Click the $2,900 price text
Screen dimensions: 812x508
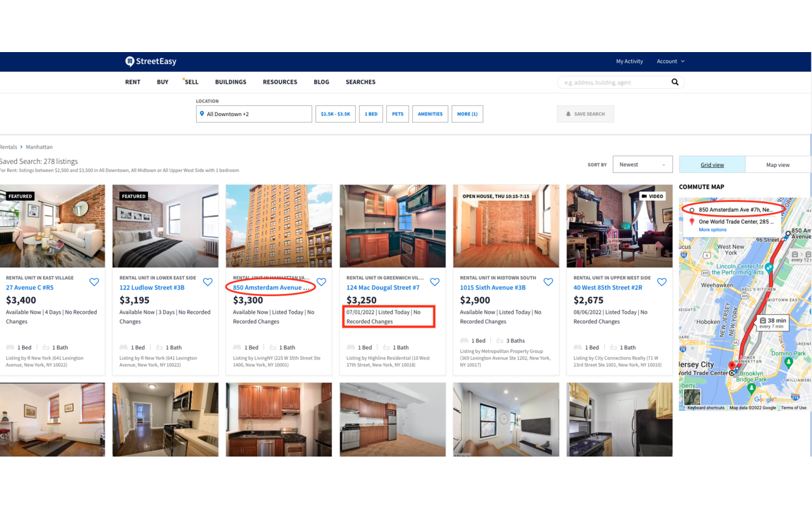[x=475, y=300]
